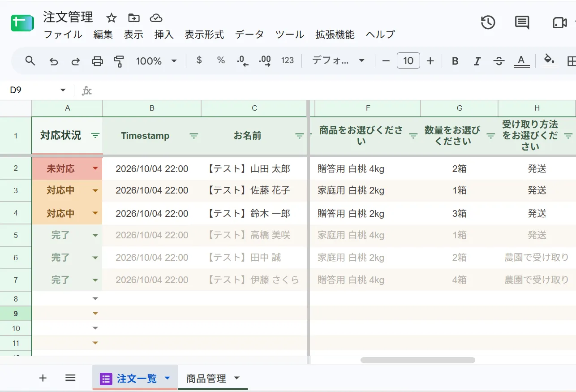Click the search magnifier in toolbar

(x=30, y=61)
